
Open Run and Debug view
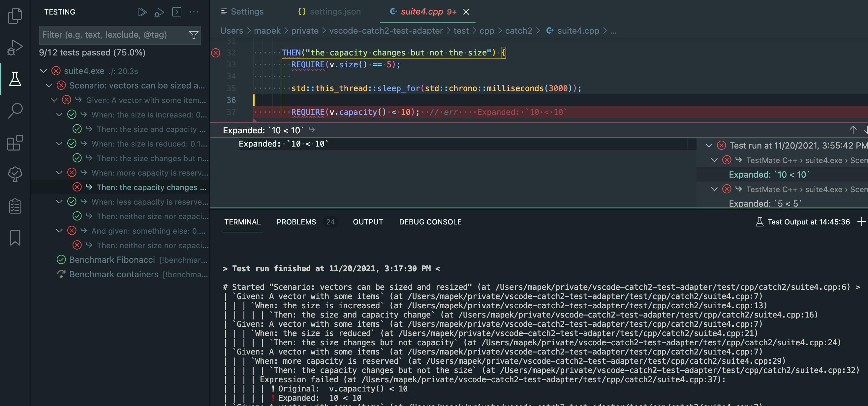15,47
